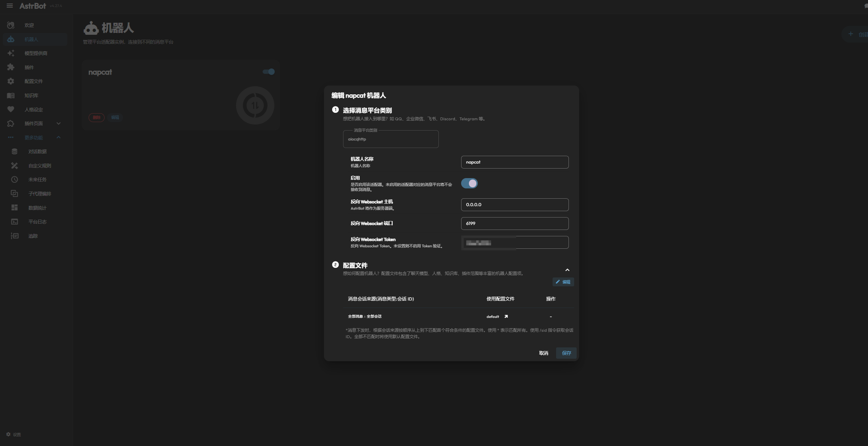
Task: Click the 反向 Websocket Token input field
Action: point(515,243)
